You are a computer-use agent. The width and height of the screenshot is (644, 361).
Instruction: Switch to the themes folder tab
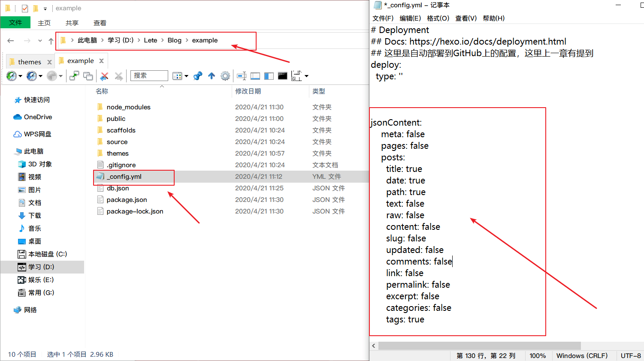30,62
